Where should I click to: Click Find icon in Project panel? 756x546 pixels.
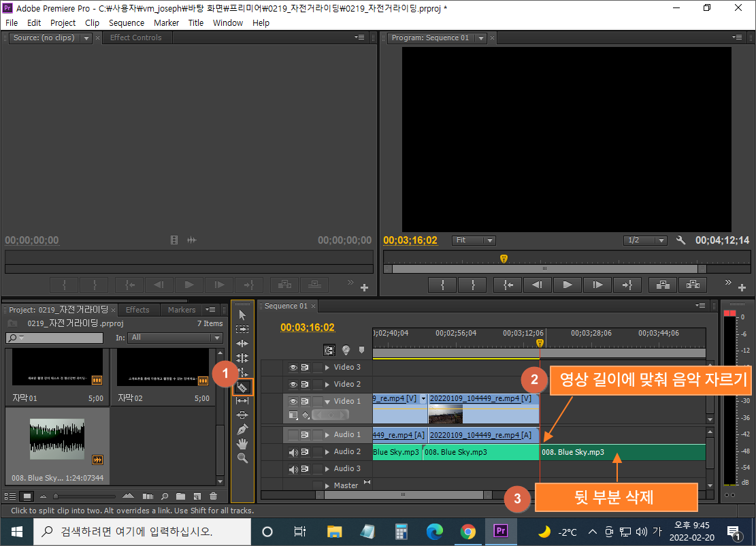(x=165, y=496)
